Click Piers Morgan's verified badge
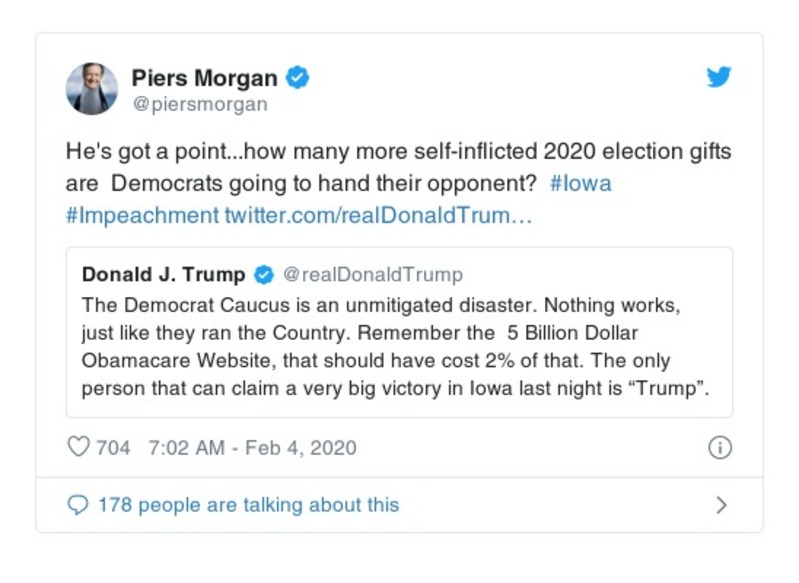 point(297,77)
